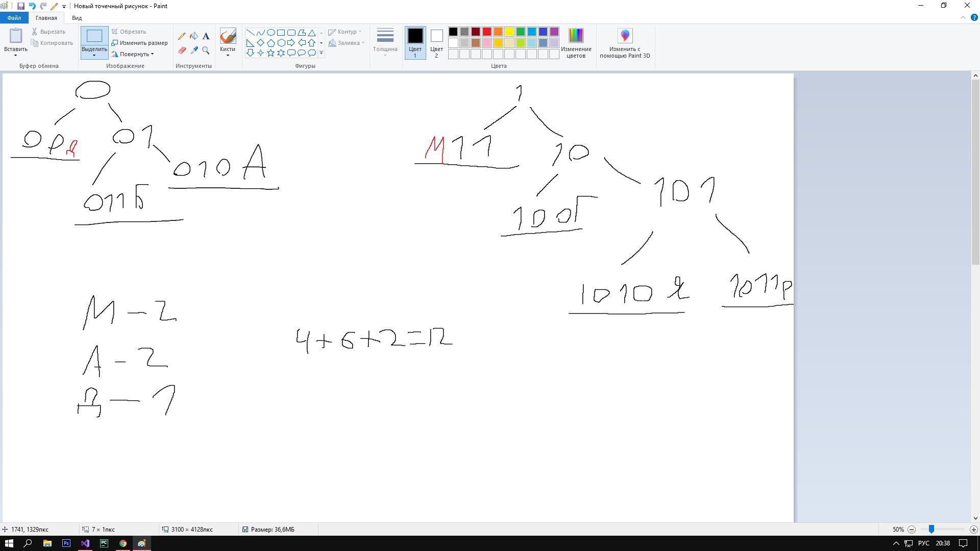Select the Eraser tool

182,51
